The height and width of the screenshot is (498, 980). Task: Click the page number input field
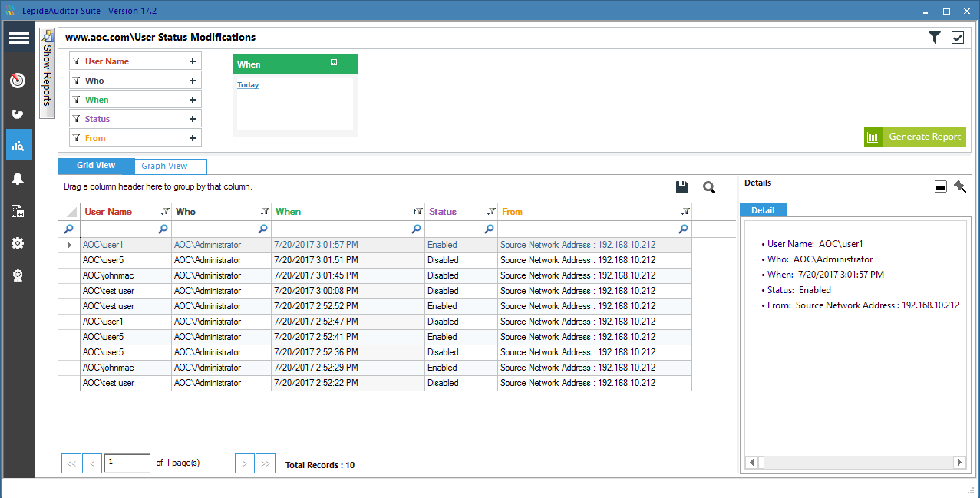(127, 463)
